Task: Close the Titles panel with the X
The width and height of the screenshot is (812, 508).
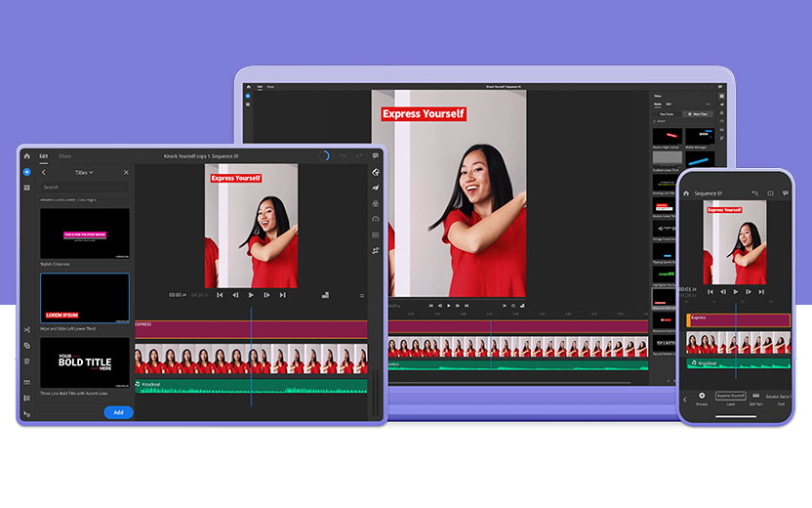Action: [126, 172]
